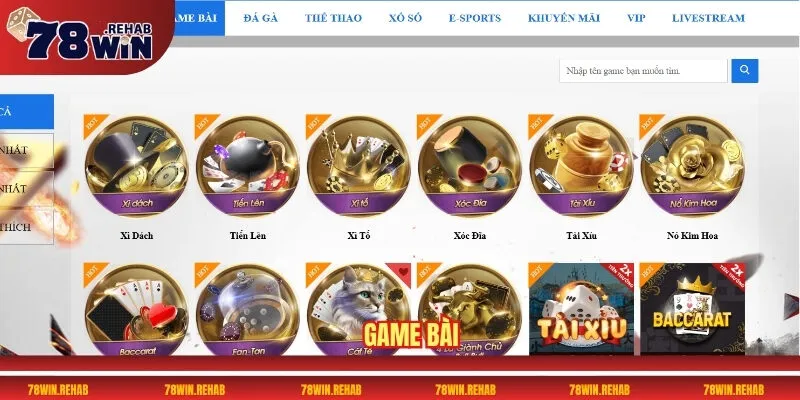This screenshot has width=800, height=400.
Task: Launch the Tiến Lên bomb icon game
Action: (247, 167)
